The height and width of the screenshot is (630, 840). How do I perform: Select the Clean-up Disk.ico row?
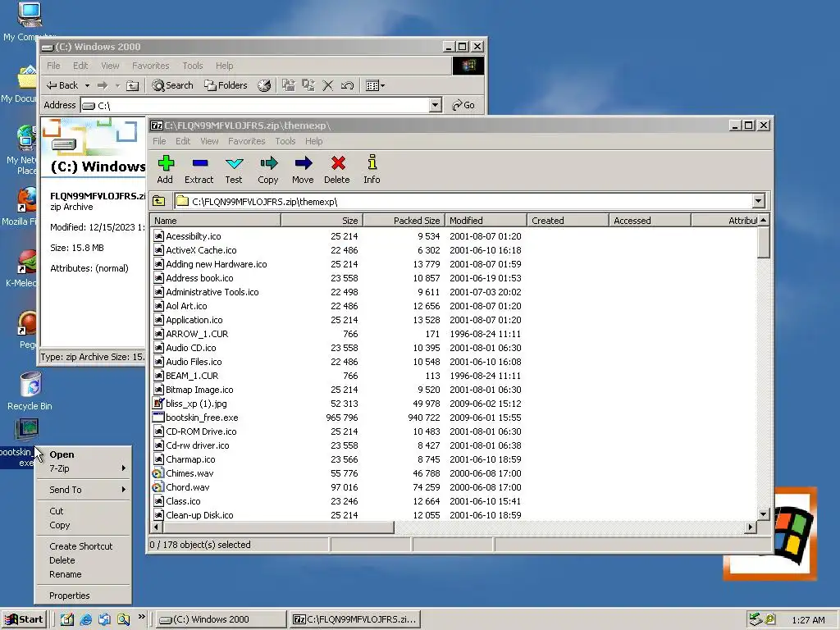pos(454,515)
